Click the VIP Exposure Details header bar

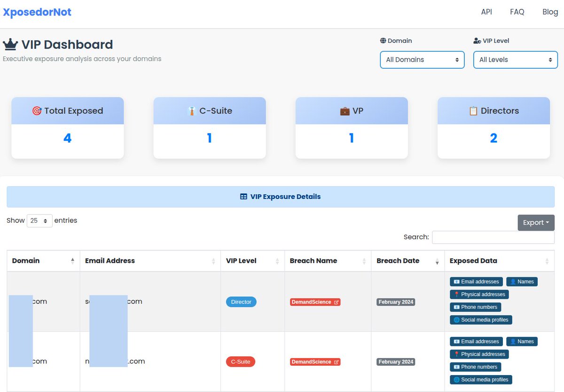point(281,197)
